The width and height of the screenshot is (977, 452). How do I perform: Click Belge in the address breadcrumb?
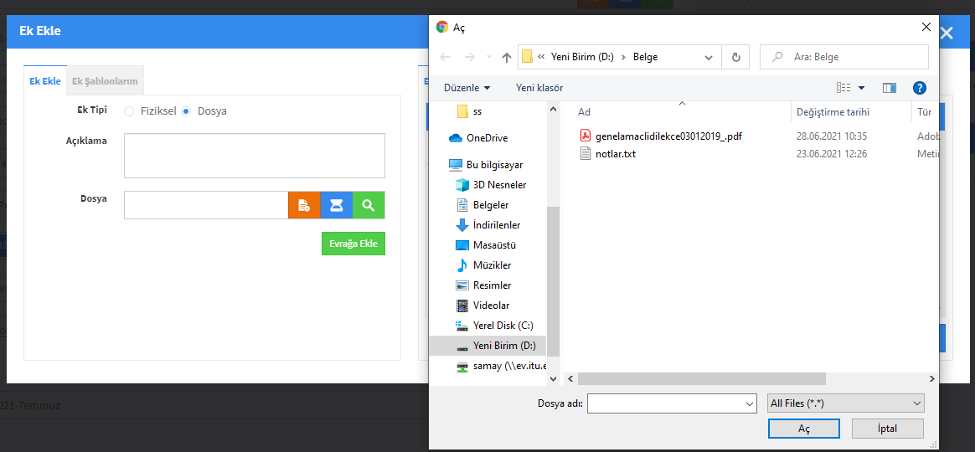645,57
